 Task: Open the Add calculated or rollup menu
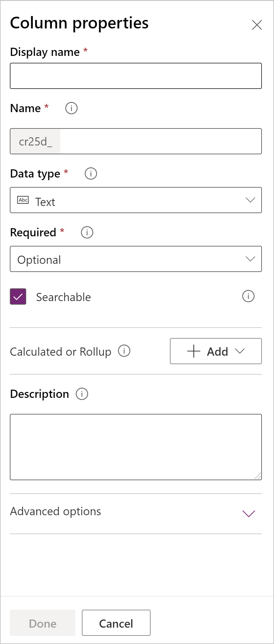point(216,351)
